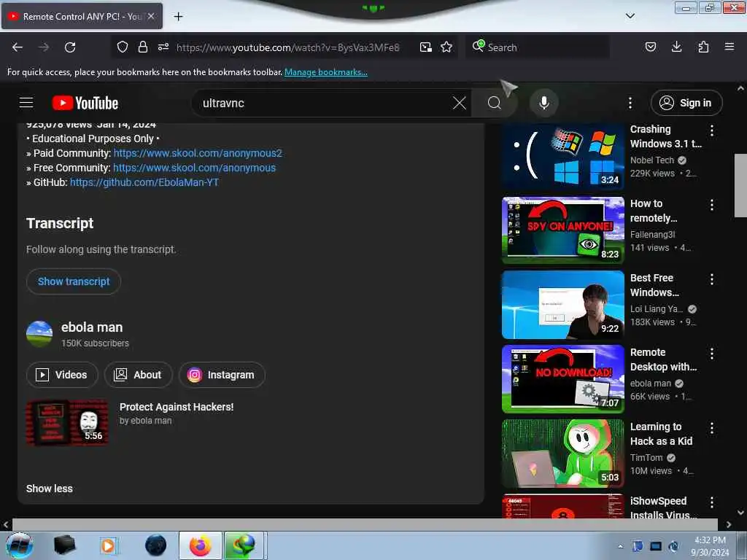
Task: Open the globe download manager taskbar icon
Action: click(244, 545)
